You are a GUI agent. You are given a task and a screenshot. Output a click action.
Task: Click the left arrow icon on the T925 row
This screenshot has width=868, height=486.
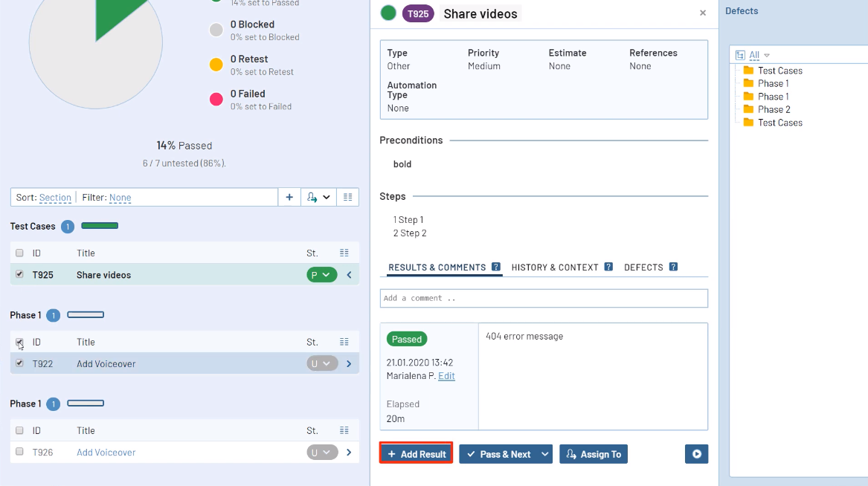click(x=349, y=275)
